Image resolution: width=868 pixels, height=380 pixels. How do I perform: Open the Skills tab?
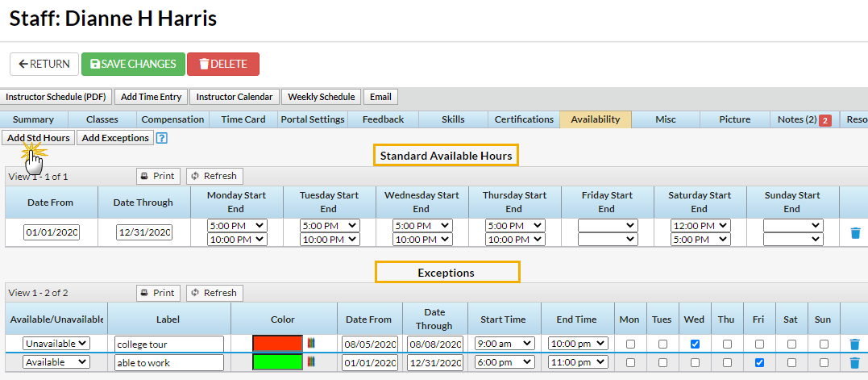pos(454,119)
